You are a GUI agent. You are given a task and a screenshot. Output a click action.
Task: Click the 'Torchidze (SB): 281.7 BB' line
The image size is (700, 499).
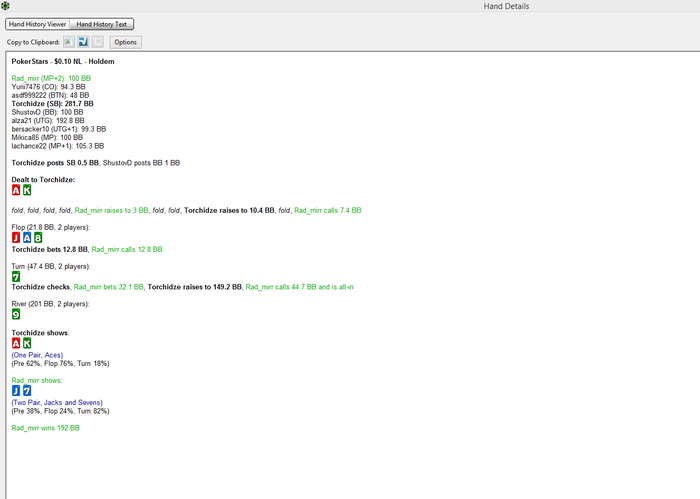(52, 104)
